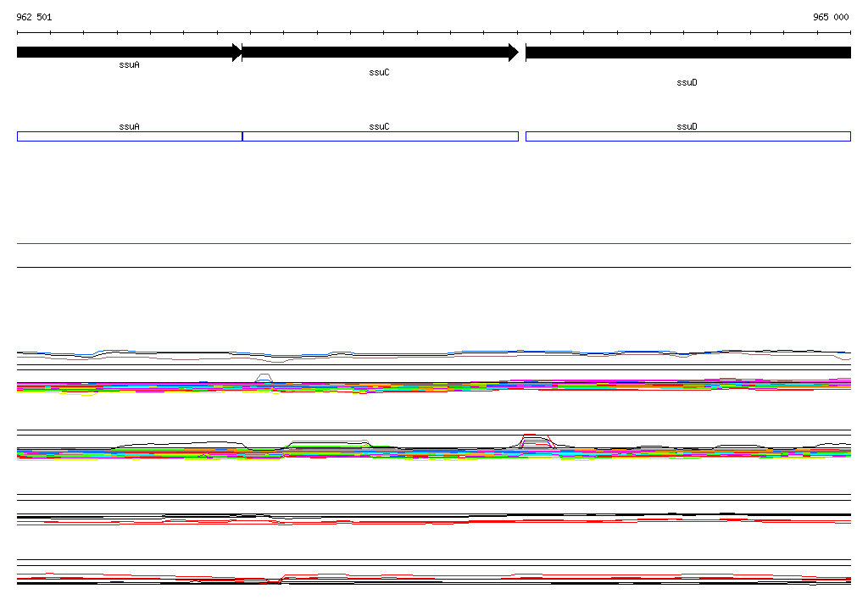Click the 962 501 start coordinate label
This screenshot has height=605, width=868.
(x=34, y=17)
